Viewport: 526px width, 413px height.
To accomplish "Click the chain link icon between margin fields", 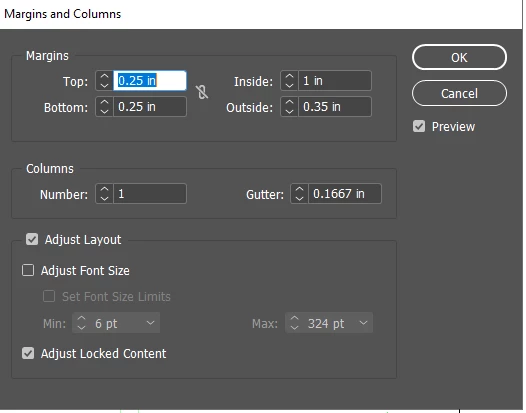I will (202, 92).
